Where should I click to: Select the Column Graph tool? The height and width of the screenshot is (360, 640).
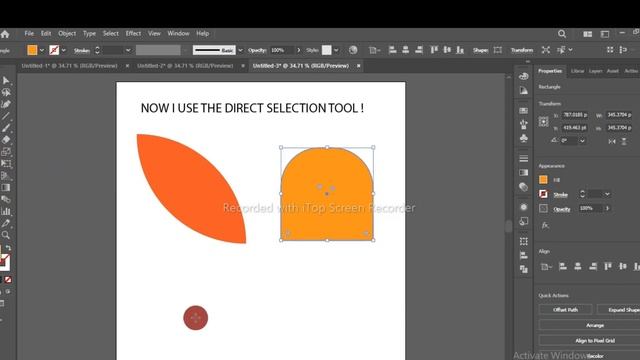pos(6,211)
